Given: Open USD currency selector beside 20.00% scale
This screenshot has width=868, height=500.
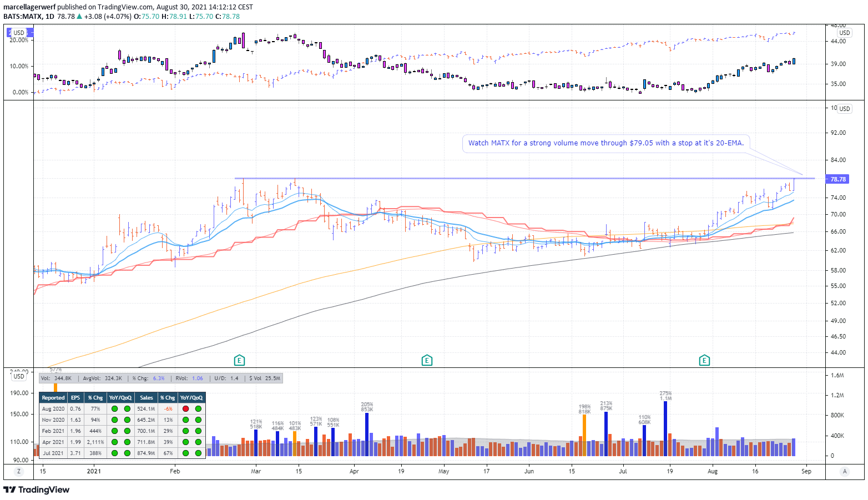Looking at the screenshot, I should [x=18, y=33].
